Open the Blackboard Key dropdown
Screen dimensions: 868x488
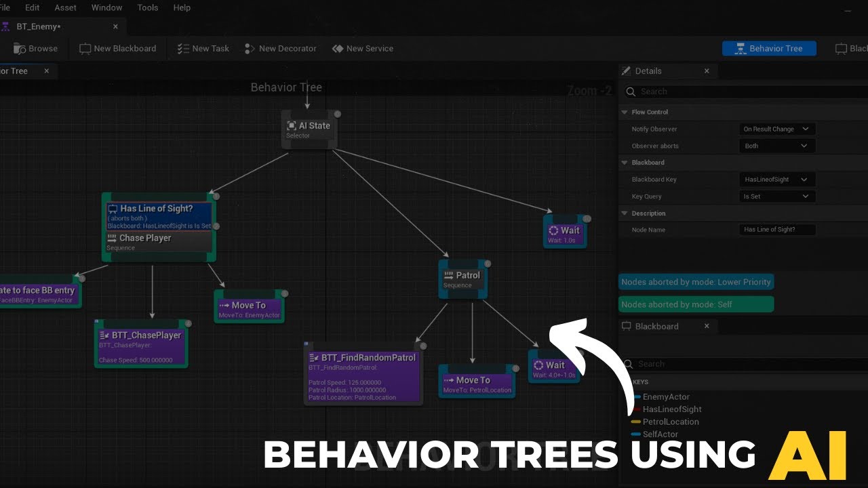(777, 180)
